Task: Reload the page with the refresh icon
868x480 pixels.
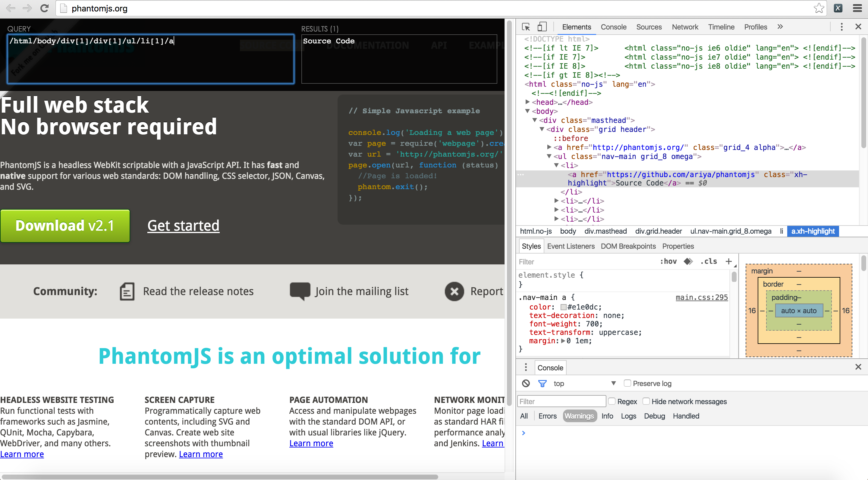Action: (x=44, y=8)
